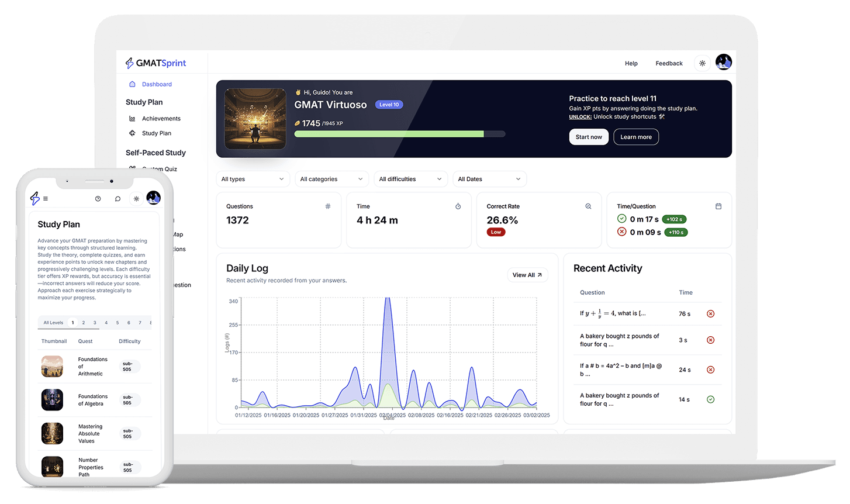This screenshot has height=504, width=850.
Task: Click the 1372 questions count
Action: click(x=237, y=220)
